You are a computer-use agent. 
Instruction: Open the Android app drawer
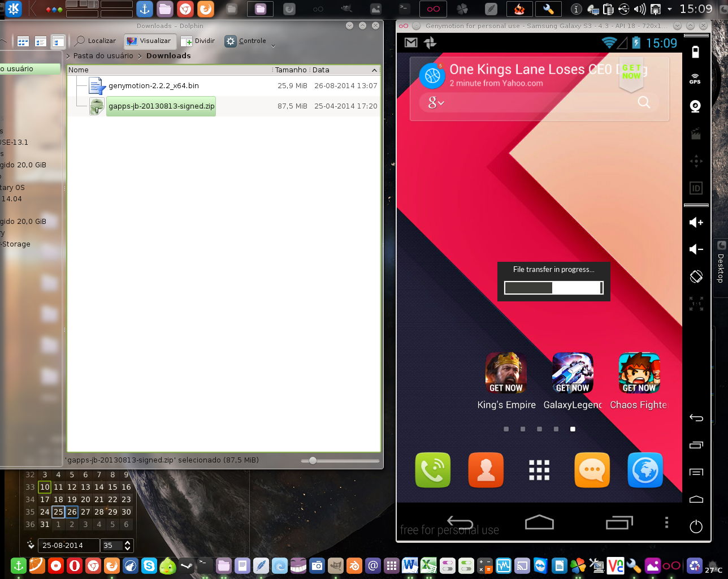[539, 470]
